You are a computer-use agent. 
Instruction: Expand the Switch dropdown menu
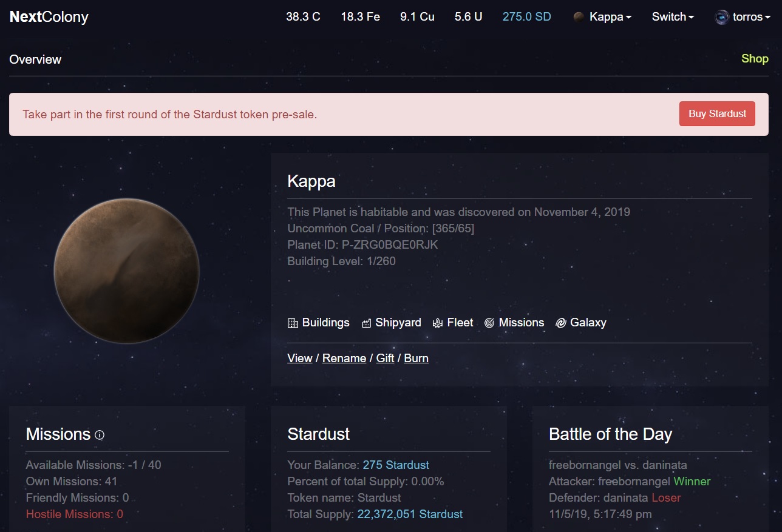coord(672,17)
